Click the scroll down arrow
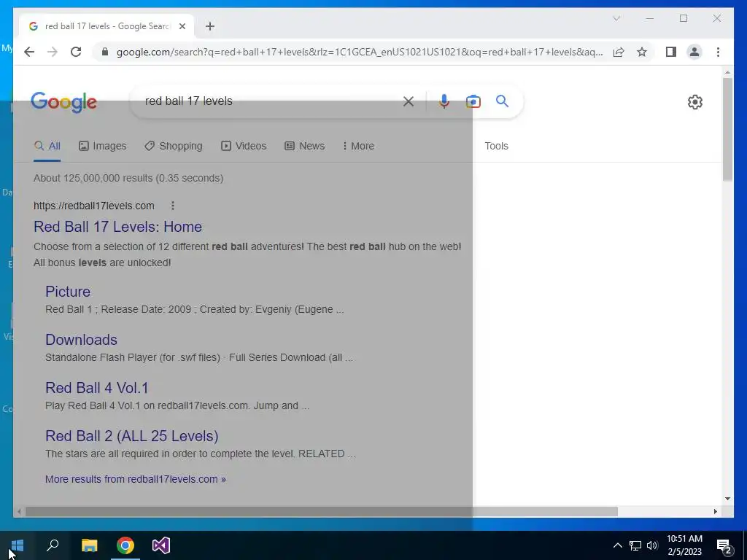The width and height of the screenshot is (747, 560). [727, 499]
